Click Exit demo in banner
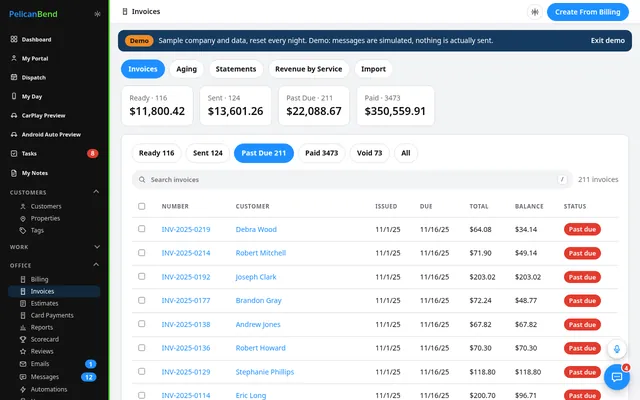 click(607, 40)
